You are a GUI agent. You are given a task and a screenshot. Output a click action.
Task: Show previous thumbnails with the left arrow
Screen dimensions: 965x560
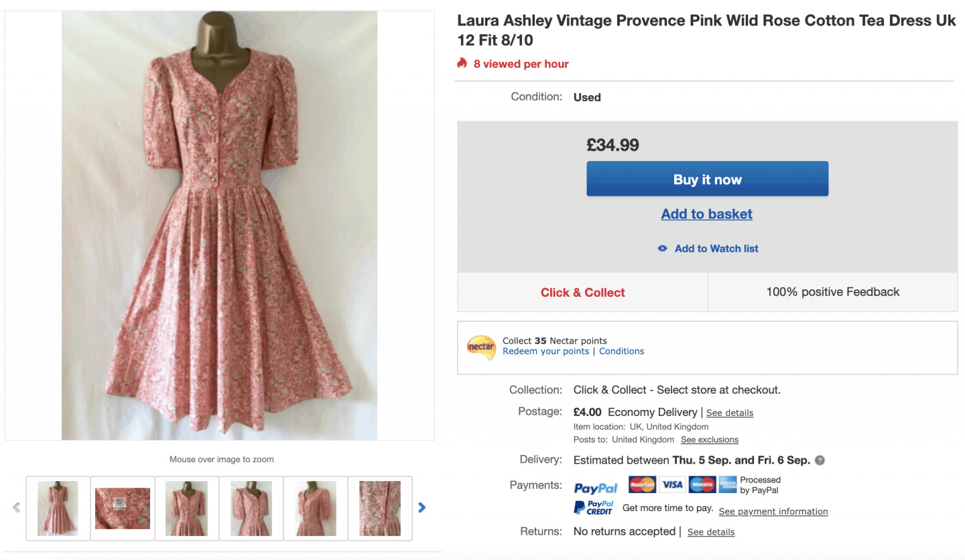17,508
